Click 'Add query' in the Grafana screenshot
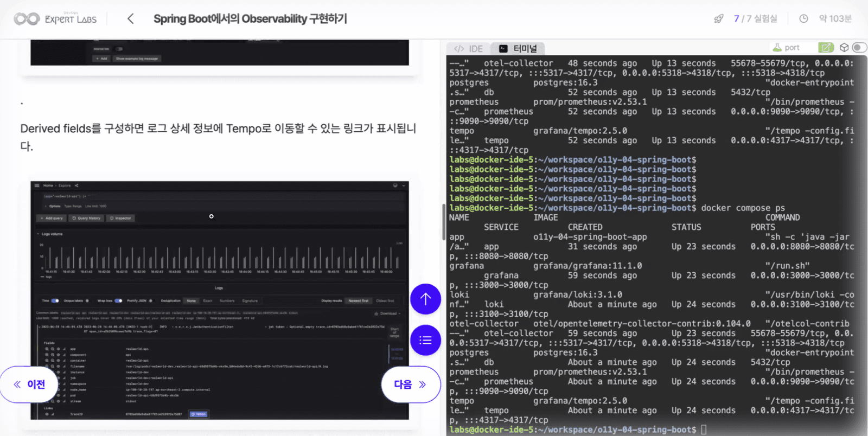The image size is (868, 436). (51, 218)
